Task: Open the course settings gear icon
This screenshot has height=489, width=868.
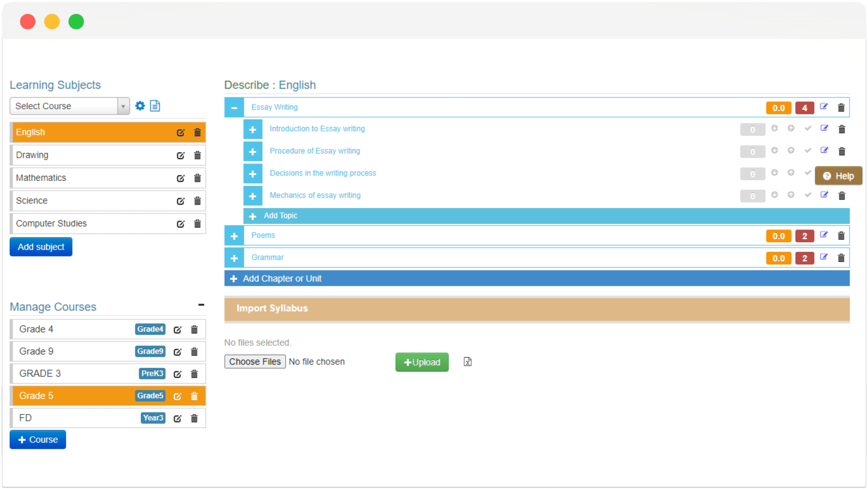Action: 140,106
